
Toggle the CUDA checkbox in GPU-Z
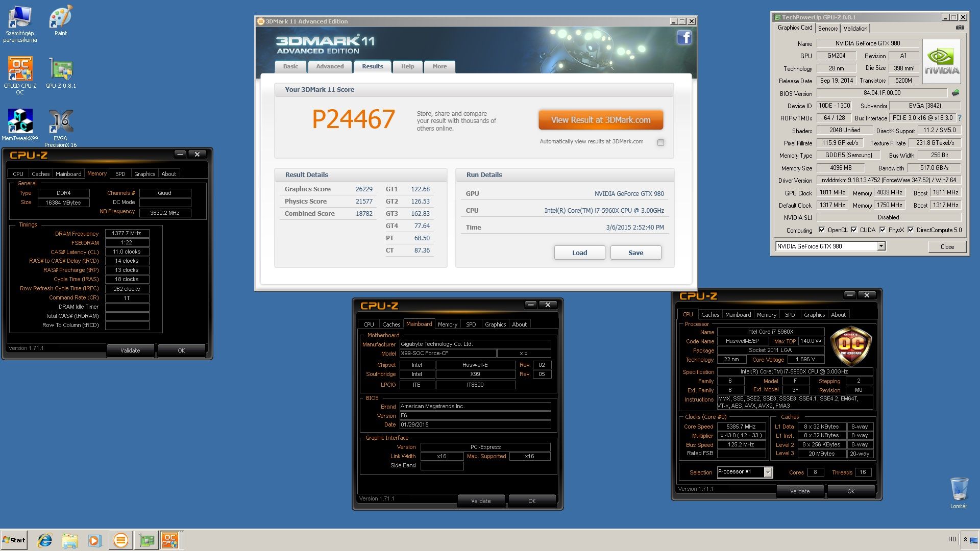point(853,230)
